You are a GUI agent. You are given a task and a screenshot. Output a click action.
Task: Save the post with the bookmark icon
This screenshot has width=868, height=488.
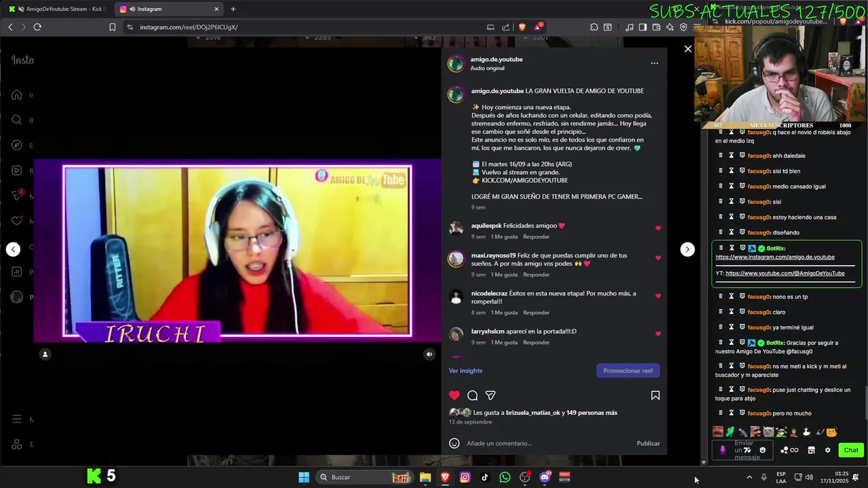tap(655, 395)
